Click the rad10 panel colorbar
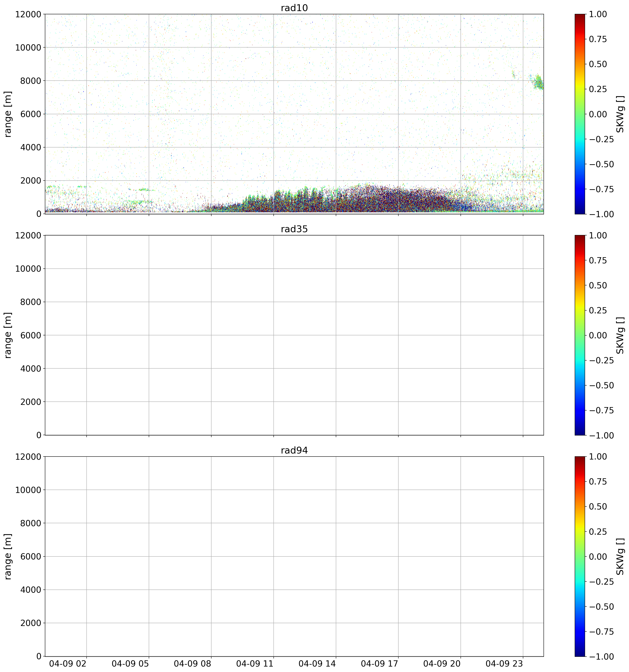629x672 pixels. [580, 114]
